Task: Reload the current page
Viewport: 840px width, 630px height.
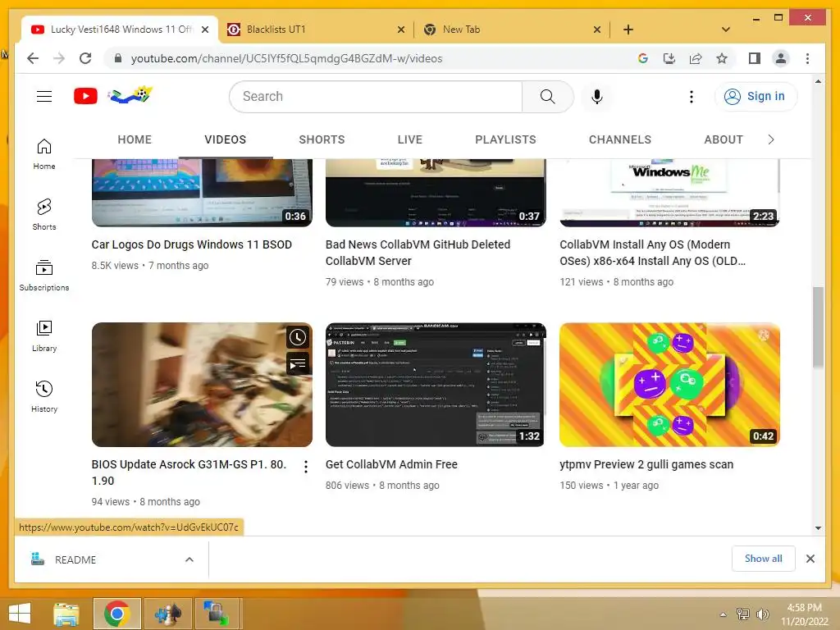Action: pyautogui.click(x=85, y=58)
